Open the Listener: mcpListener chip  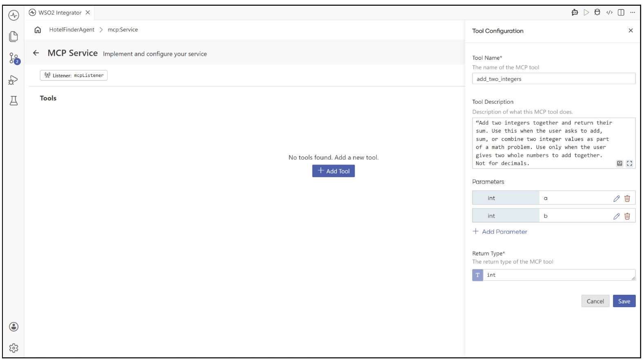click(74, 76)
